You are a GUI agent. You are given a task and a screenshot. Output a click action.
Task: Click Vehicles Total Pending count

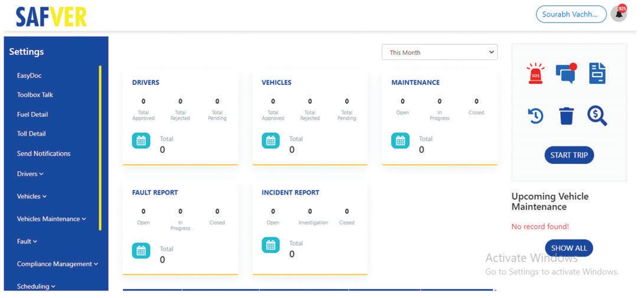[347, 101]
